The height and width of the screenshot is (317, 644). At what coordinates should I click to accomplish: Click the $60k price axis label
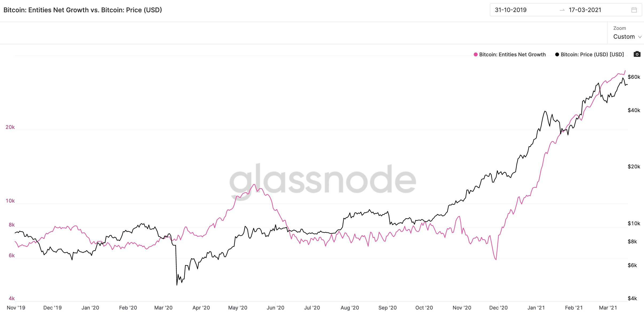pos(635,77)
